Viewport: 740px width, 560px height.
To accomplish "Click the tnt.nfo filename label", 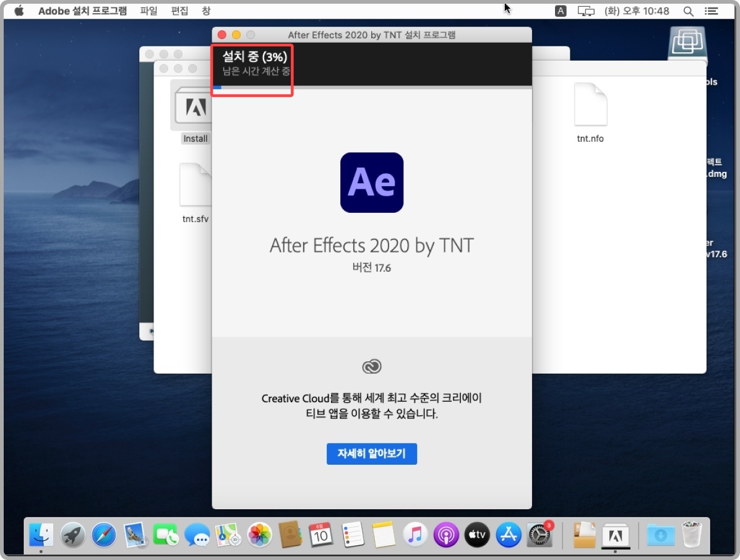I will [x=590, y=139].
